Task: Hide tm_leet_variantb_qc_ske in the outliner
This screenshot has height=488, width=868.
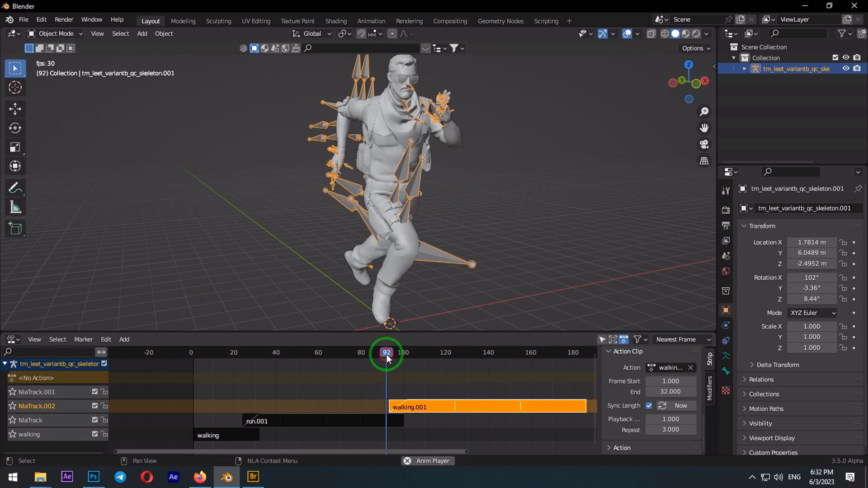Action: (x=846, y=68)
